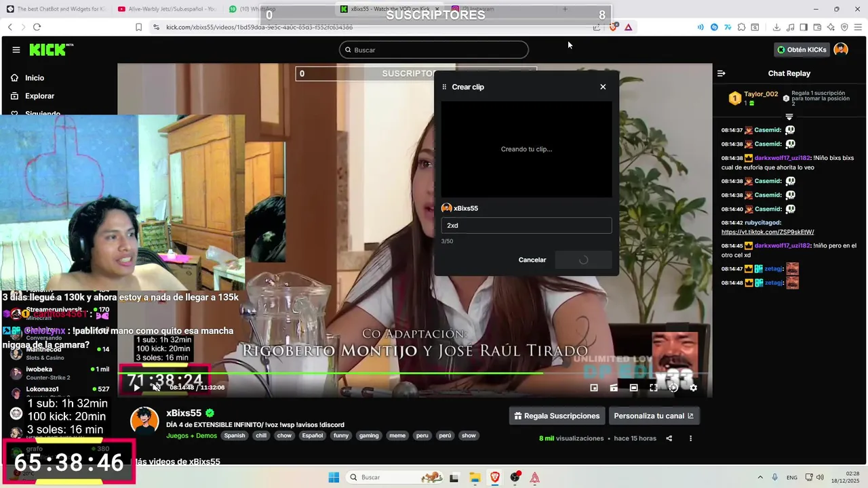Go back in browser history
Image resolution: width=868 pixels, height=488 pixels.
10,27
